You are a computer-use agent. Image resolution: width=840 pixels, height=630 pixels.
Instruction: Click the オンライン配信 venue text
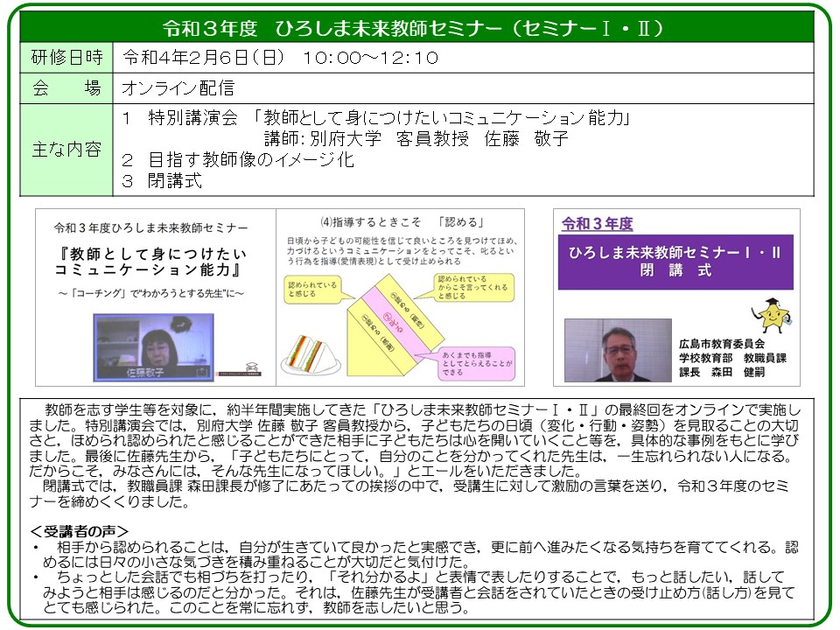click(179, 88)
